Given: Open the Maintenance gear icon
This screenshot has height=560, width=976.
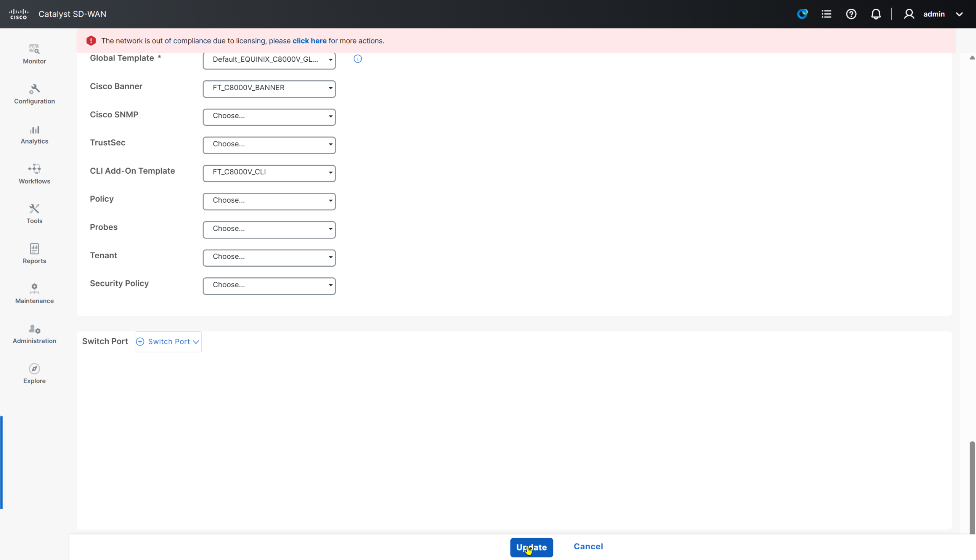Looking at the screenshot, I should 34,288.
